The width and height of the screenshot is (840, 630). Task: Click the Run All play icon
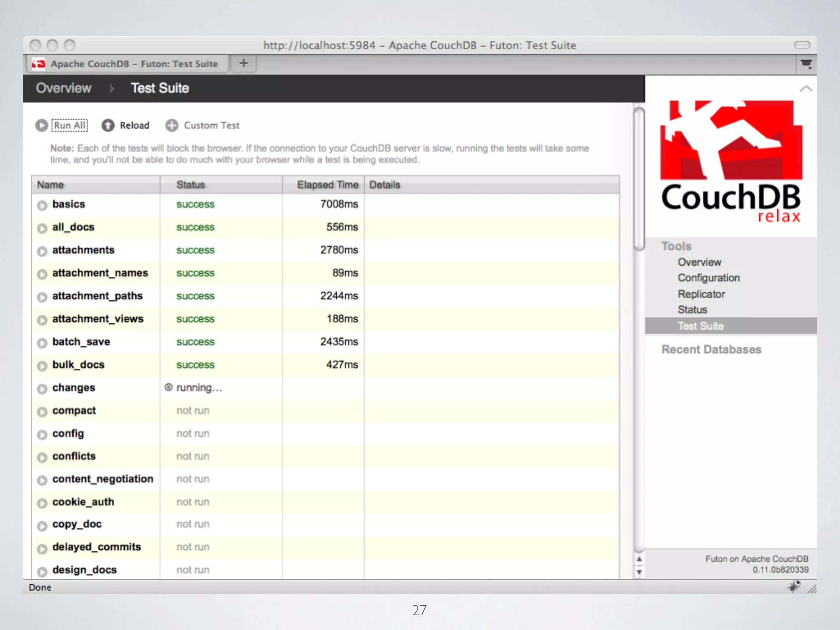click(x=41, y=126)
